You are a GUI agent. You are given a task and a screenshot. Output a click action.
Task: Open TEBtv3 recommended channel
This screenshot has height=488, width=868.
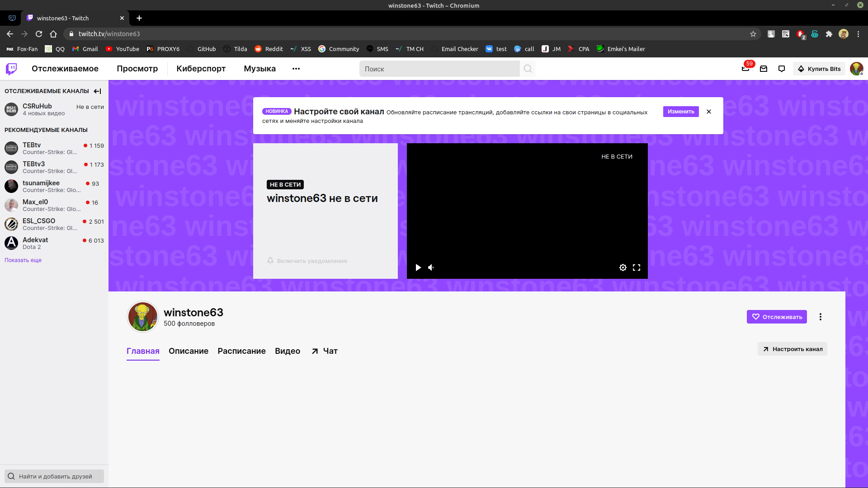click(54, 167)
